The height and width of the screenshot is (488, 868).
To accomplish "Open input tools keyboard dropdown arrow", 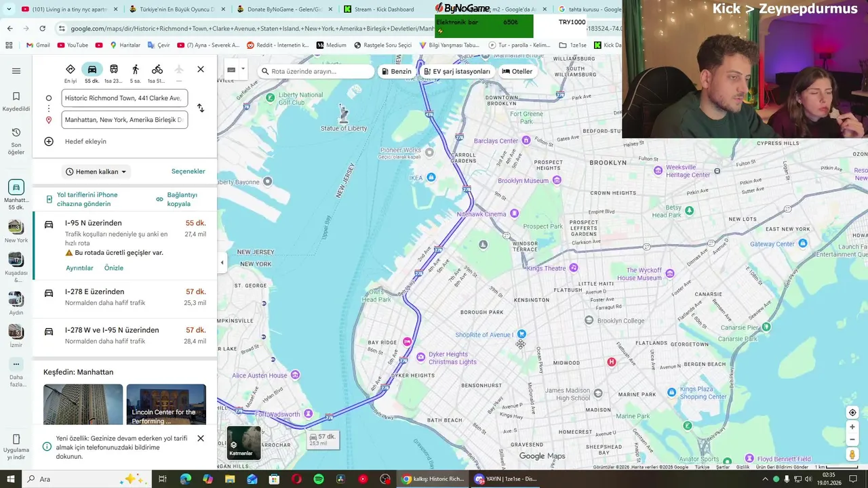I will click(243, 70).
